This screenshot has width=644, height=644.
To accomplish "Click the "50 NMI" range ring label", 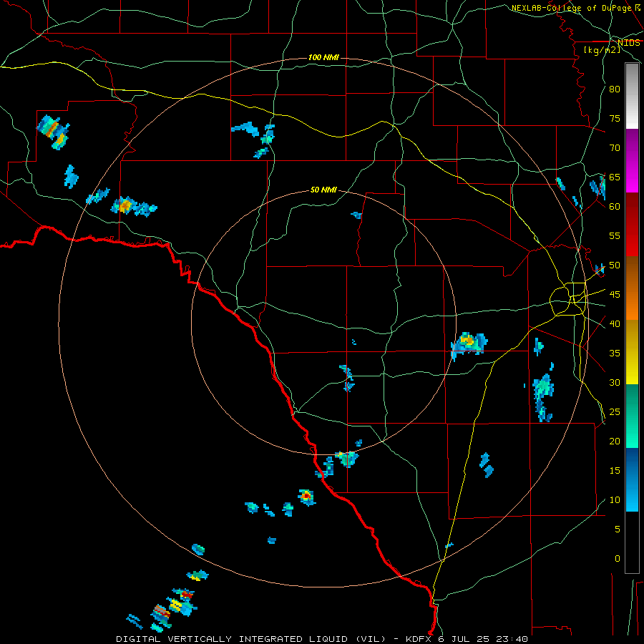I will click(323, 190).
